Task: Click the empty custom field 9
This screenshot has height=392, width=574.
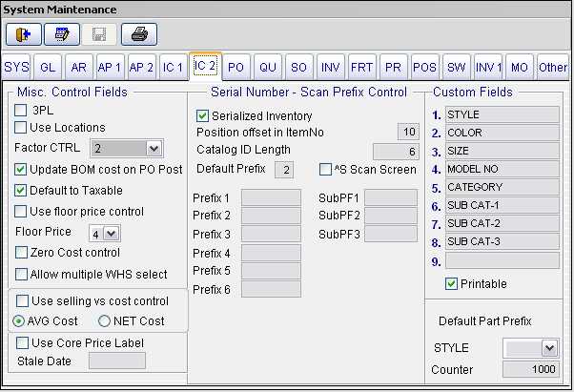Action: pyautogui.click(x=502, y=260)
